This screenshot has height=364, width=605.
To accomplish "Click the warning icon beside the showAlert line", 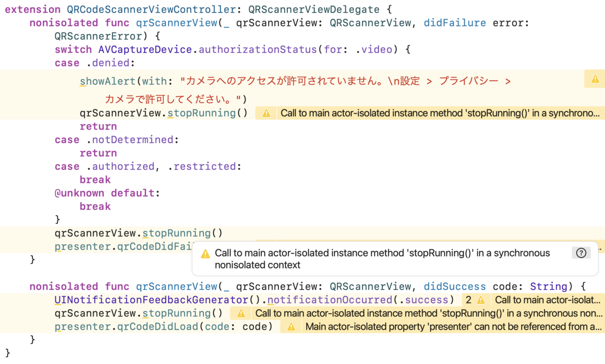I will point(595,79).
